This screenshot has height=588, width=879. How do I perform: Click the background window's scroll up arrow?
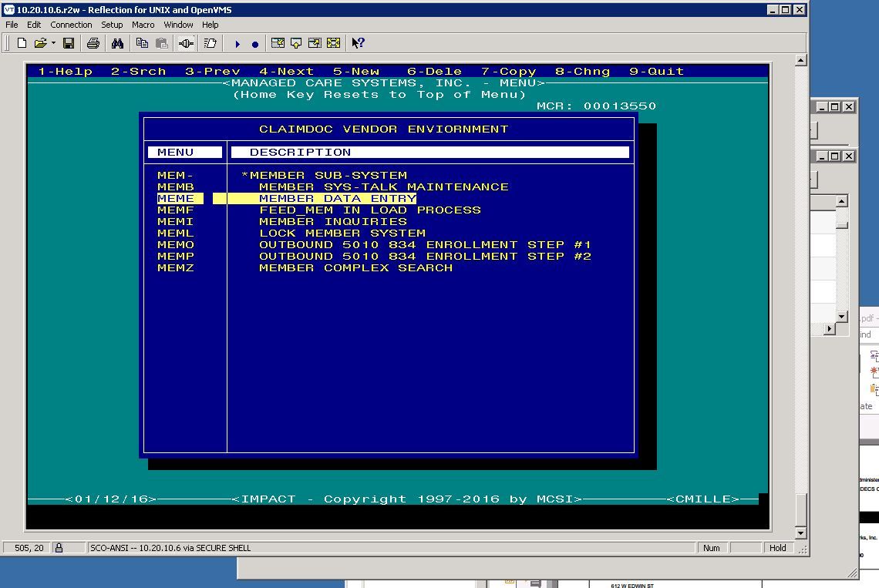(841, 200)
